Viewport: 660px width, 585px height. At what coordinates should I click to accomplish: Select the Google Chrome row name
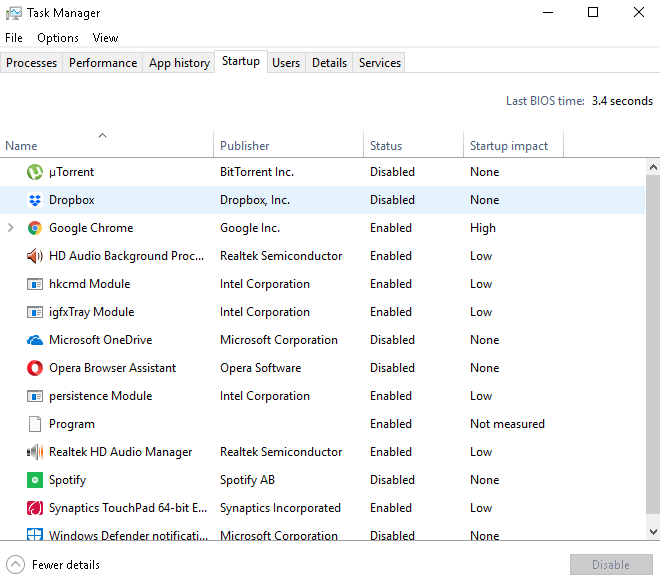pyautogui.click(x=91, y=228)
